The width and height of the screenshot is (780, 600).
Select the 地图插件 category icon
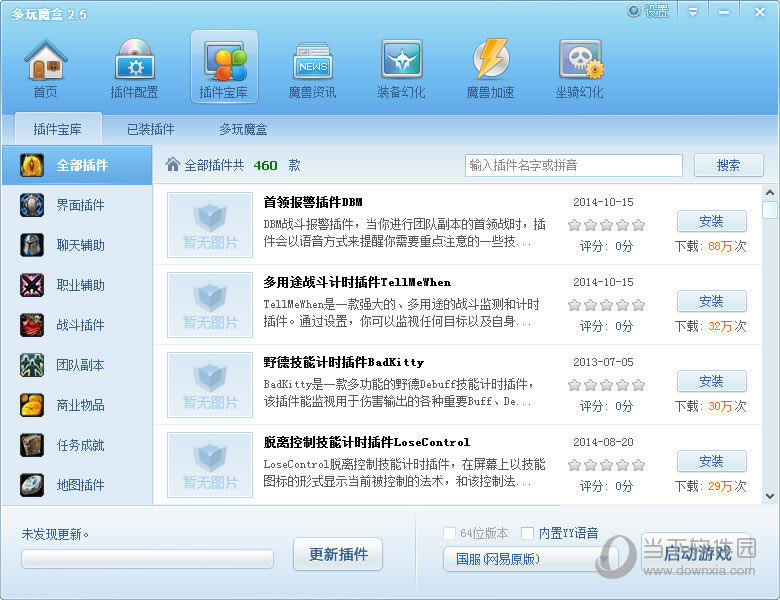click(x=32, y=485)
